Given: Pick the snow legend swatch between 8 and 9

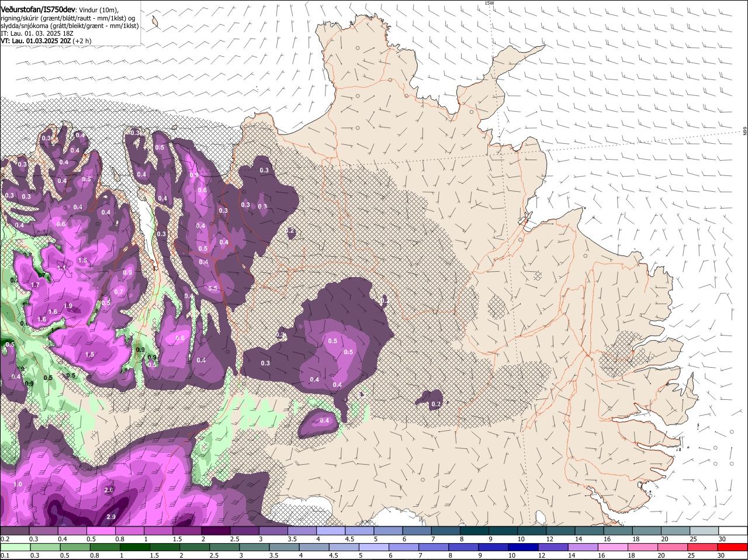Looking at the screenshot, I should click(x=475, y=530).
